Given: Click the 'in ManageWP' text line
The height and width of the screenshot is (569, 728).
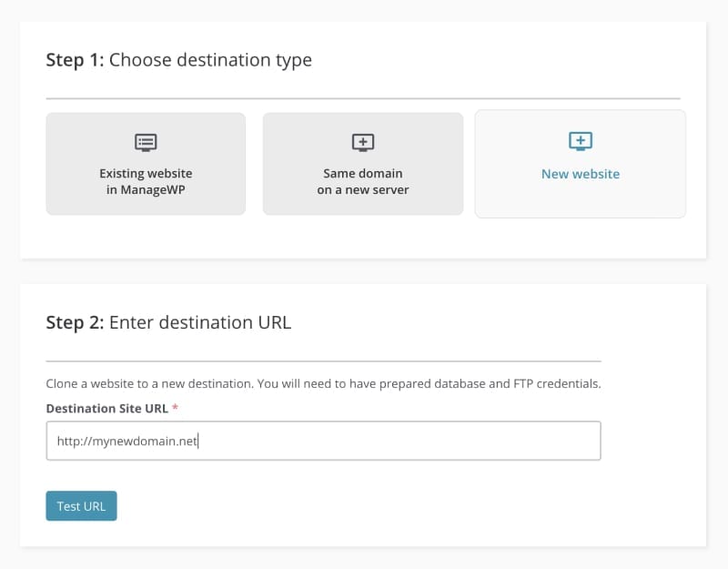Looking at the screenshot, I should point(146,189).
